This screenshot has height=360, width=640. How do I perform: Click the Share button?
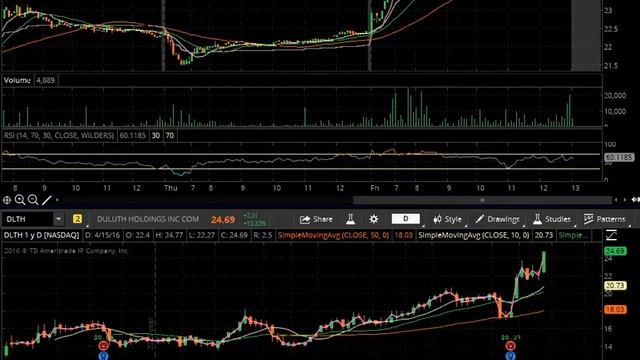pos(316,220)
